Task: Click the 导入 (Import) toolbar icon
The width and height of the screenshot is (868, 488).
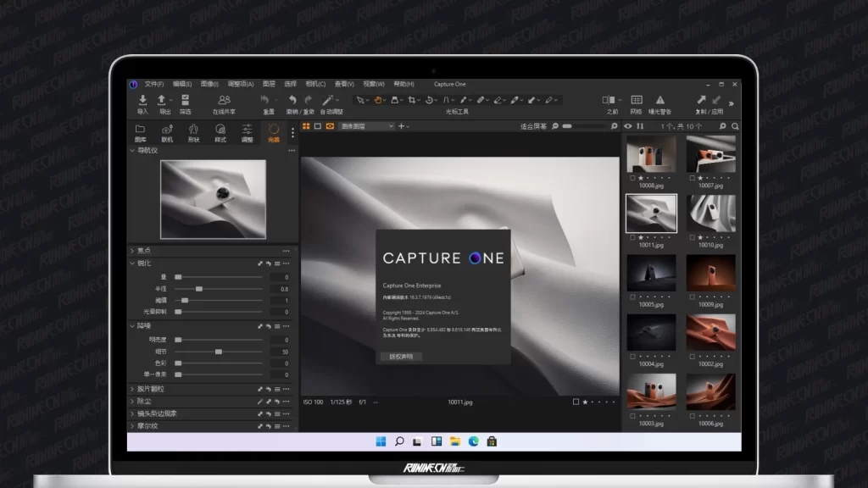Action: pos(142,101)
